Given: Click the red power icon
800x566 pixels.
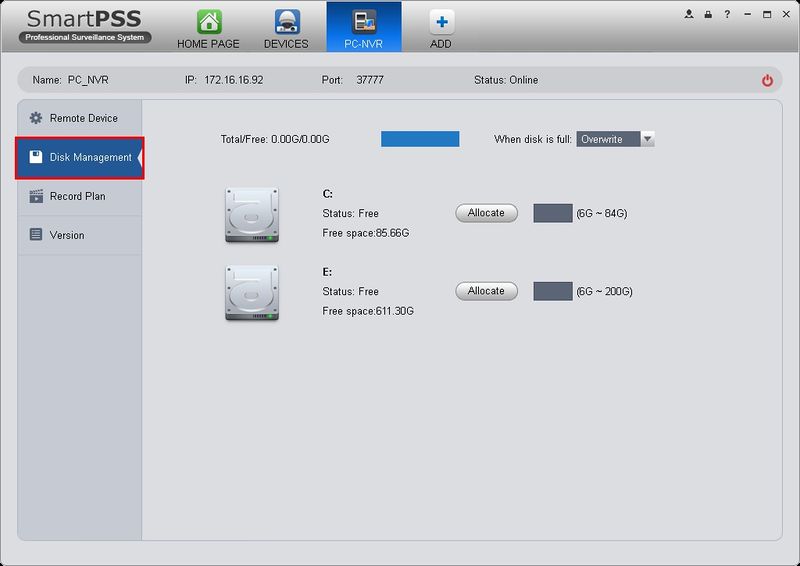Looking at the screenshot, I should [x=767, y=81].
